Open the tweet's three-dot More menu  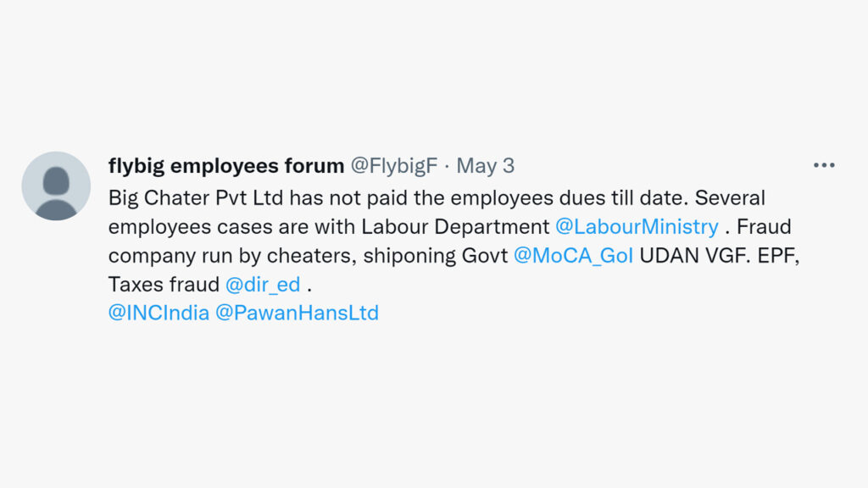pyautogui.click(x=824, y=165)
